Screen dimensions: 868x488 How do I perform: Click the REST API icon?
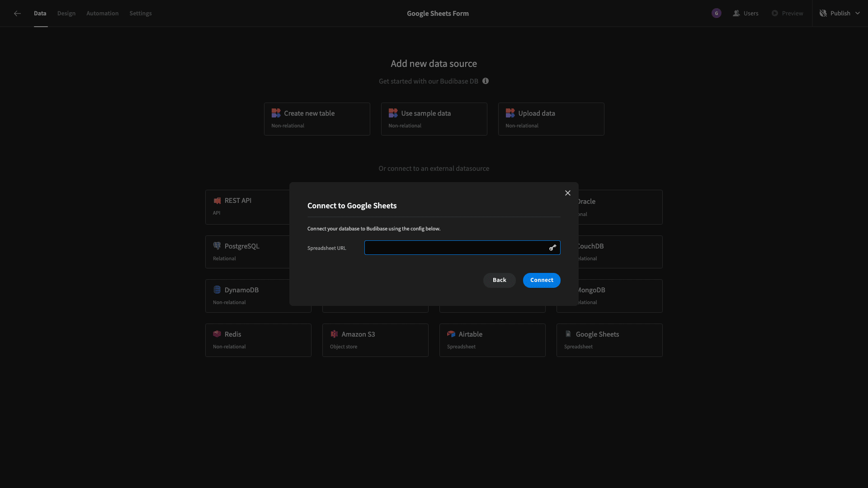click(x=217, y=201)
